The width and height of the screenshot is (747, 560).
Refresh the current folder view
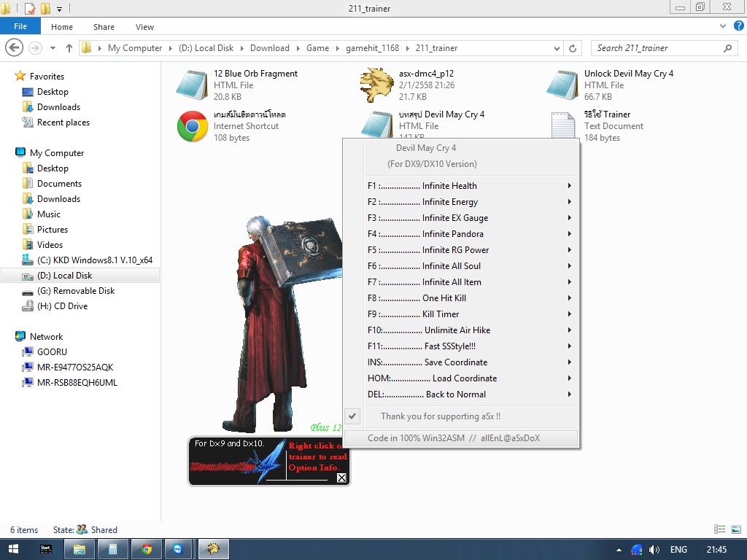pyautogui.click(x=573, y=48)
